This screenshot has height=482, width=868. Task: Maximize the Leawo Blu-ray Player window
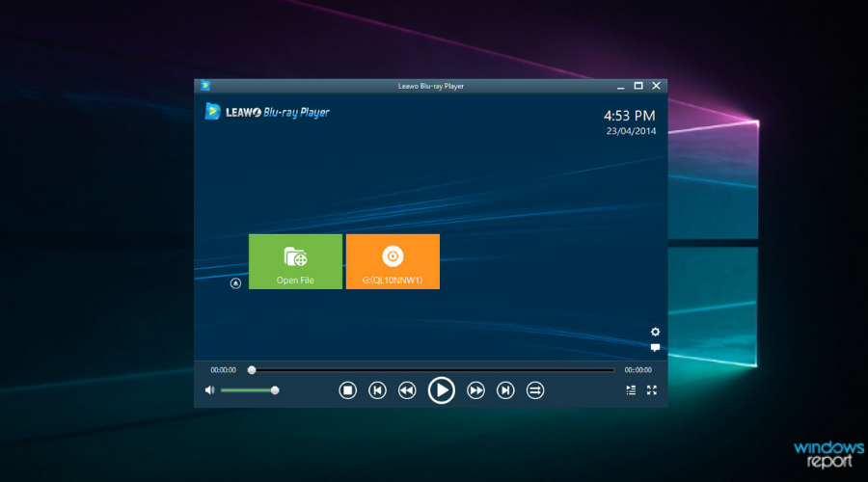pos(638,86)
